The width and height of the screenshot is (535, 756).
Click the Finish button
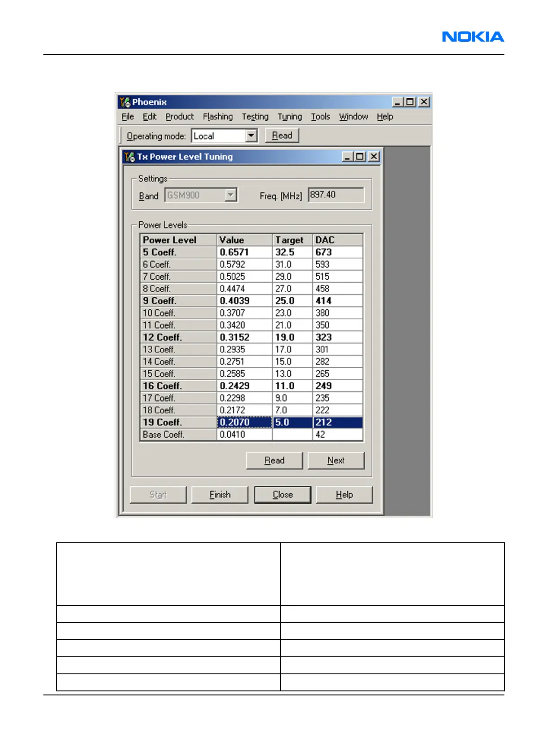coord(220,495)
